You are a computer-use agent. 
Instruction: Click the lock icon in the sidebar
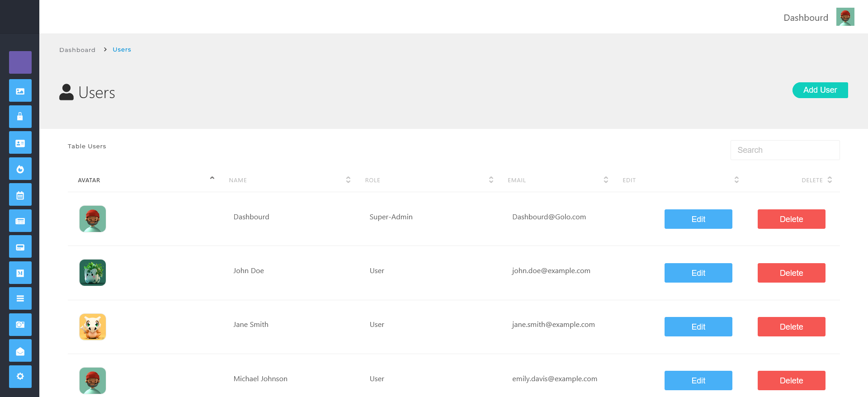click(x=20, y=117)
